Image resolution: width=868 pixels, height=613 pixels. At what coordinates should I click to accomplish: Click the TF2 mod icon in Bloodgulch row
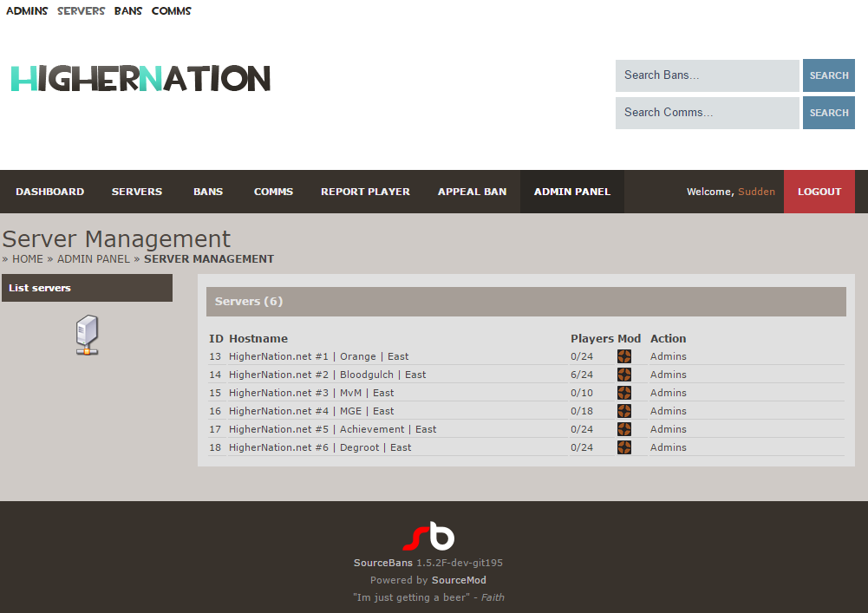(623, 375)
